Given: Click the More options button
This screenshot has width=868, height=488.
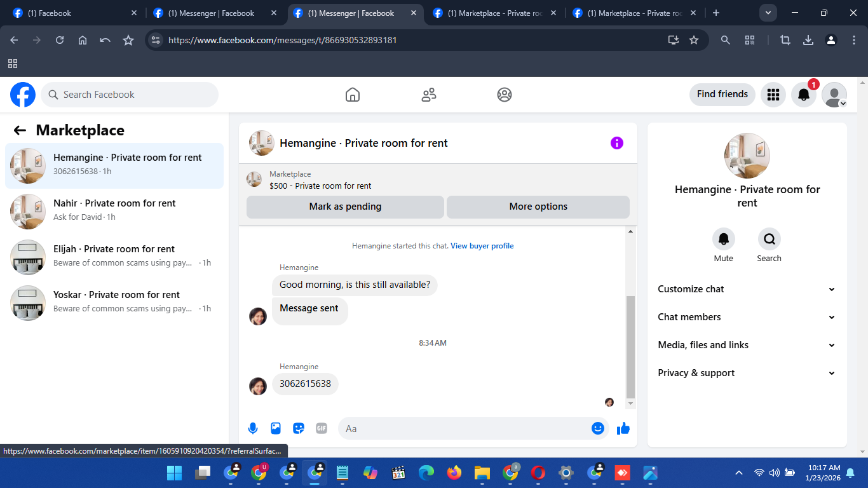Looking at the screenshot, I should [x=538, y=207].
